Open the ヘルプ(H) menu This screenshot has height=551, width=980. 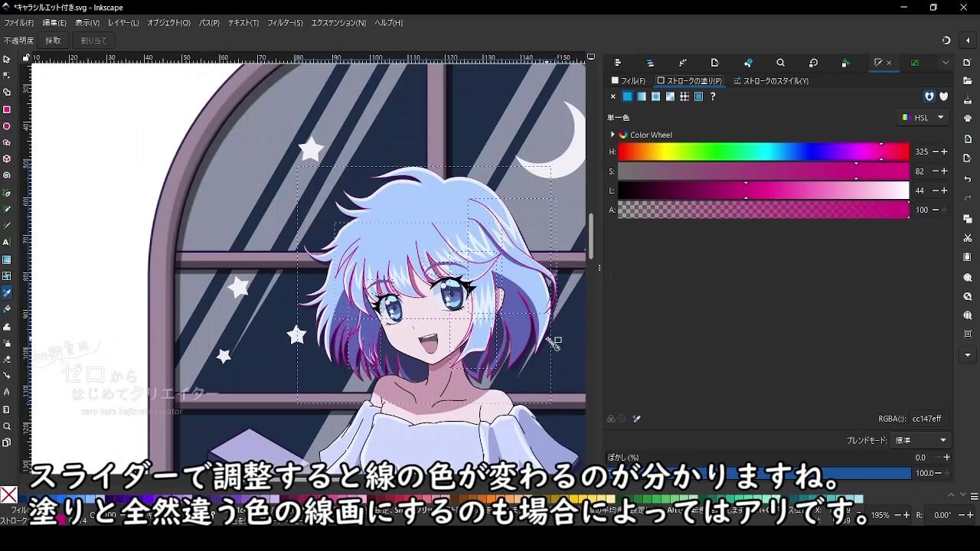point(388,23)
